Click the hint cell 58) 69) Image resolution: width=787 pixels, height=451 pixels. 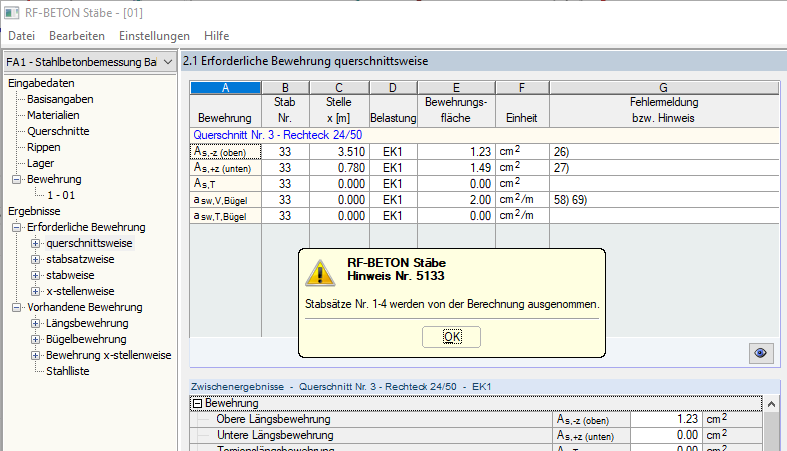664,200
